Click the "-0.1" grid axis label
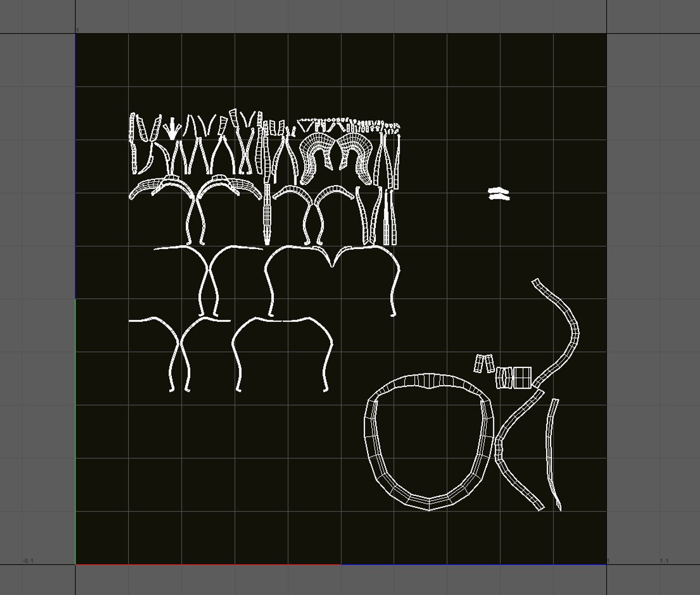700x595 pixels. coord(28,561)
